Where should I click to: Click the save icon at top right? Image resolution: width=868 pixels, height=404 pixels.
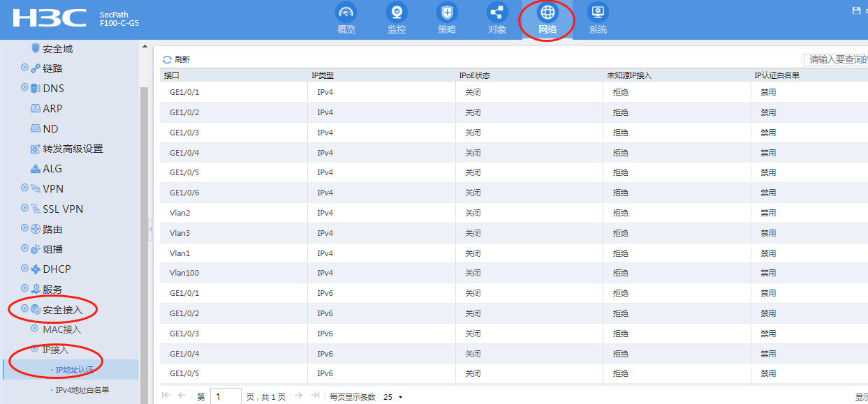point(856,10)
